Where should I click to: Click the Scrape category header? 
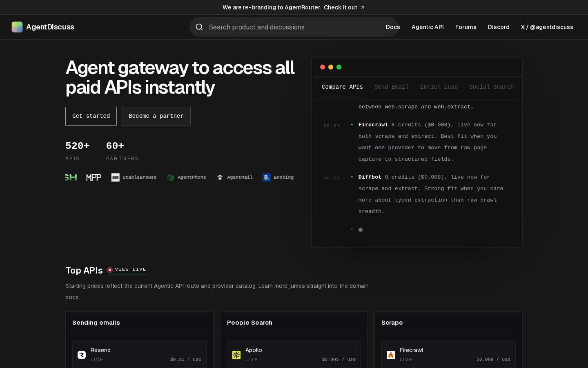pos(448,323)
